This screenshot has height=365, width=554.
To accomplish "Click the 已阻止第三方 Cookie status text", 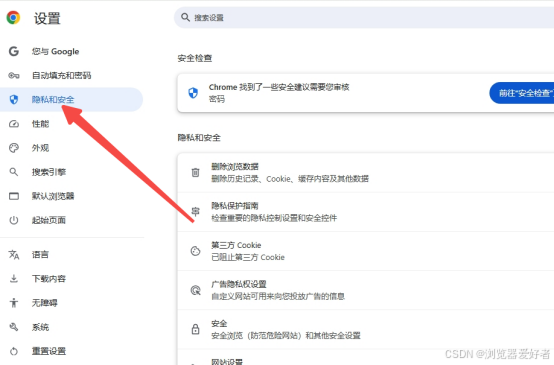I will [x=248, y=257].
